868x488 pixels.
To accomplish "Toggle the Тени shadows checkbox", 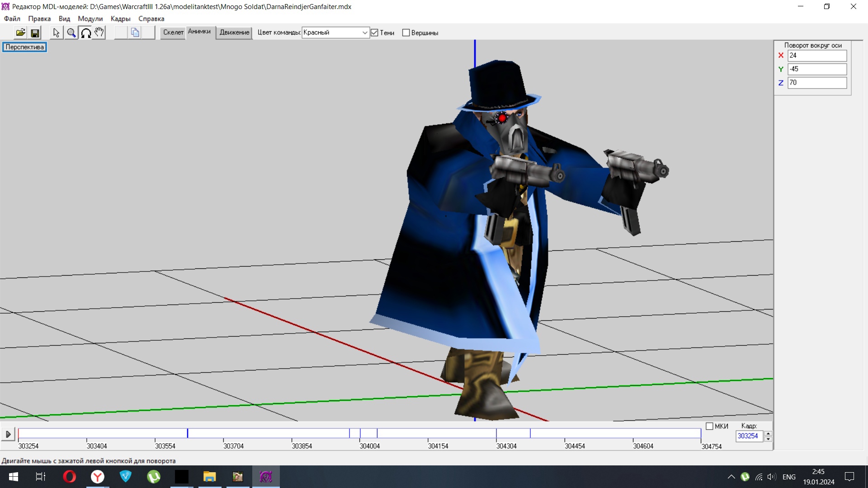I will 374,33.
